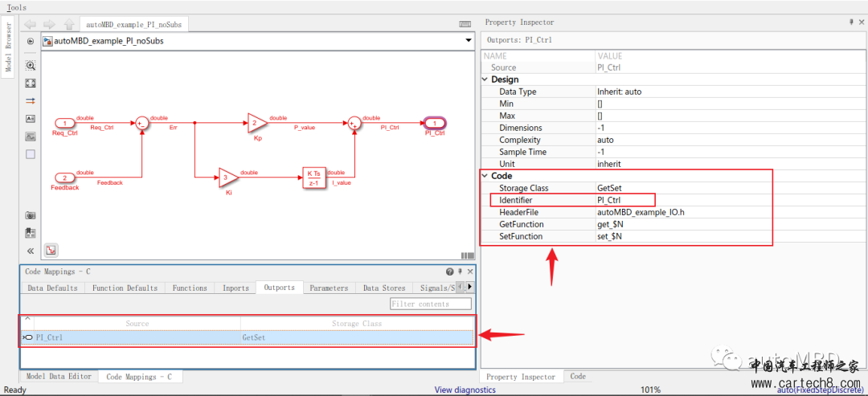Click the Filter contents field
Image resolution: width=868 pixels, height=396 pixels.
[x=431, y=304]
